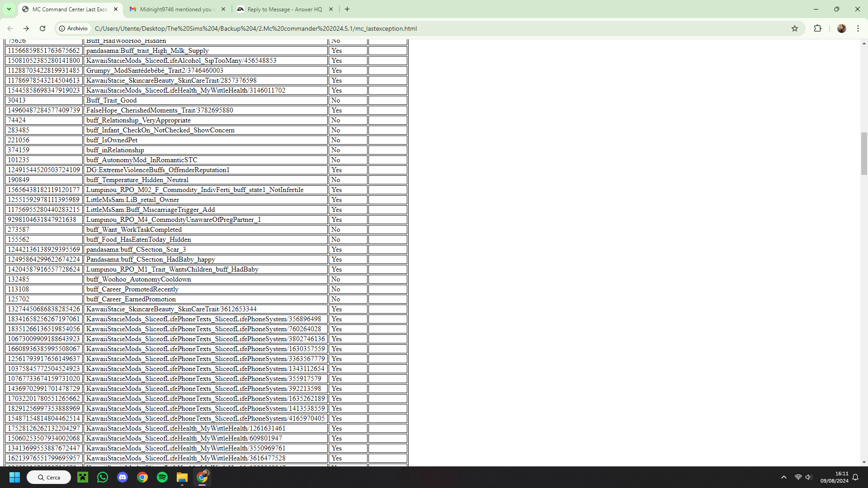This screenshot has height=488, width=868.
Task: Click the Chrome profile avatar
Action: click(841, 28)
